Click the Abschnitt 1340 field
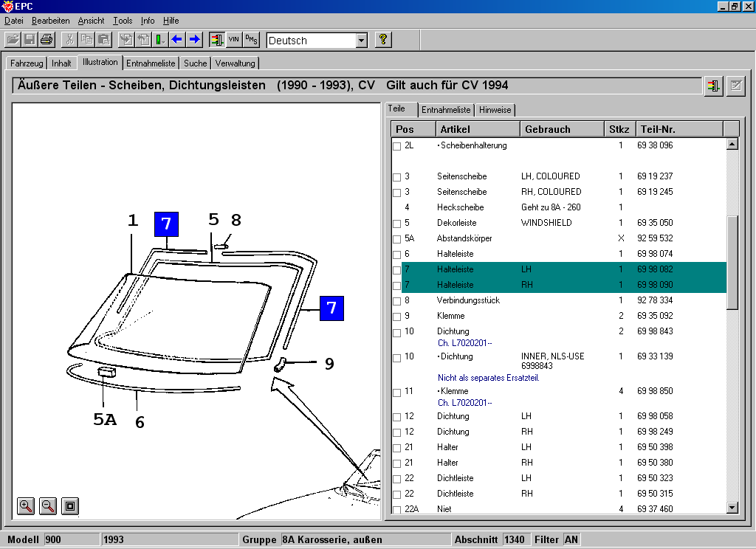The image size is (756, 549). point(515,539)
